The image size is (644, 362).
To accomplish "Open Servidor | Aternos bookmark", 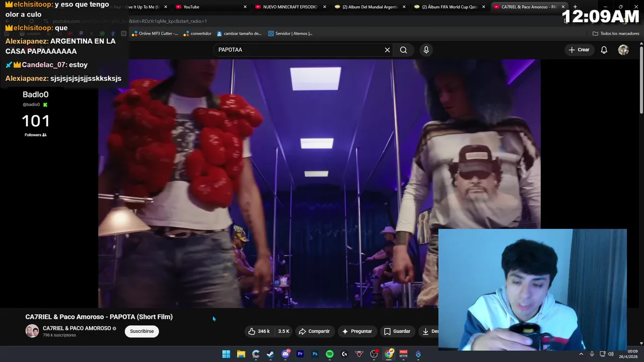I will [x=290, y=34].
